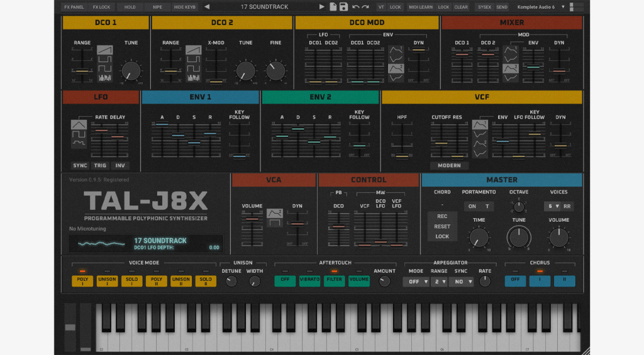Select UNISON I voice mode
644x355 pixels.
pyautogui.click(x=107, y=281)
